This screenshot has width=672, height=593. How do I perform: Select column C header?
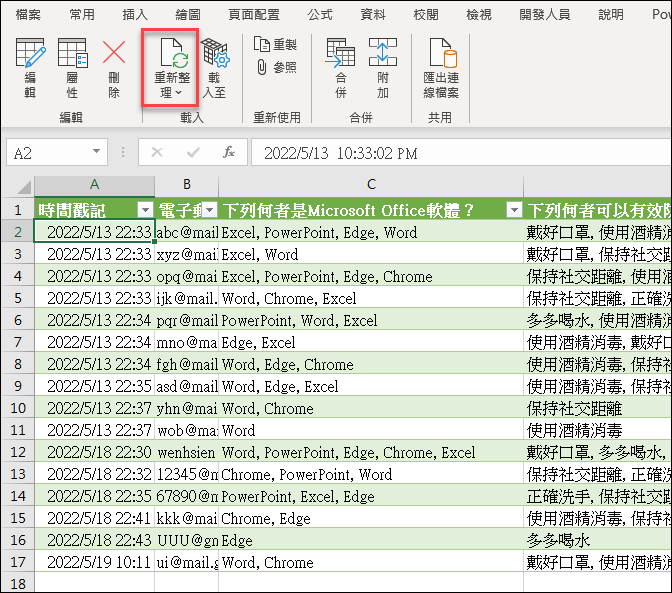[371, 186]
